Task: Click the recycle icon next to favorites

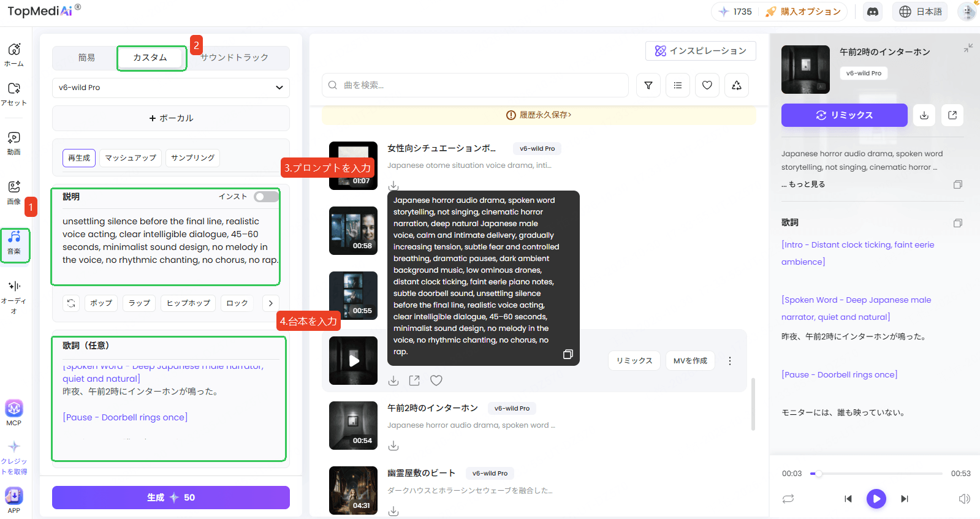Action: pyautogui.click(x=737, y=85)
